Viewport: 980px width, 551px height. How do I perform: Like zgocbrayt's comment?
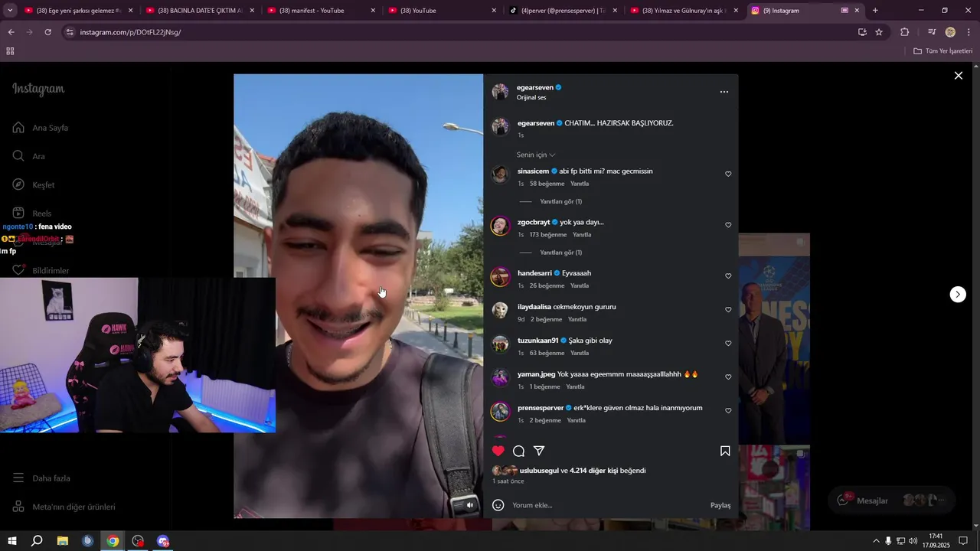[728, 226]
